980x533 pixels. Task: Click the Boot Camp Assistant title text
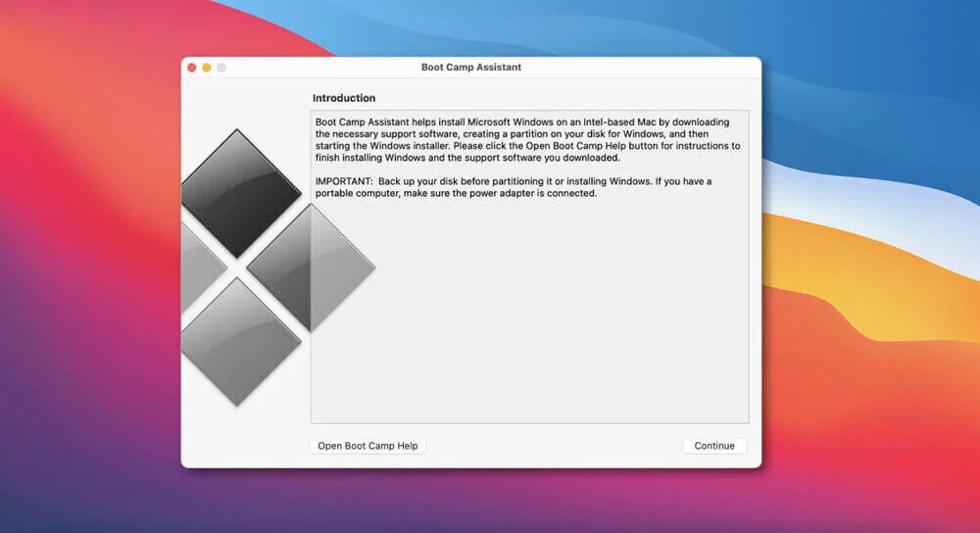[x=471, y=67]
